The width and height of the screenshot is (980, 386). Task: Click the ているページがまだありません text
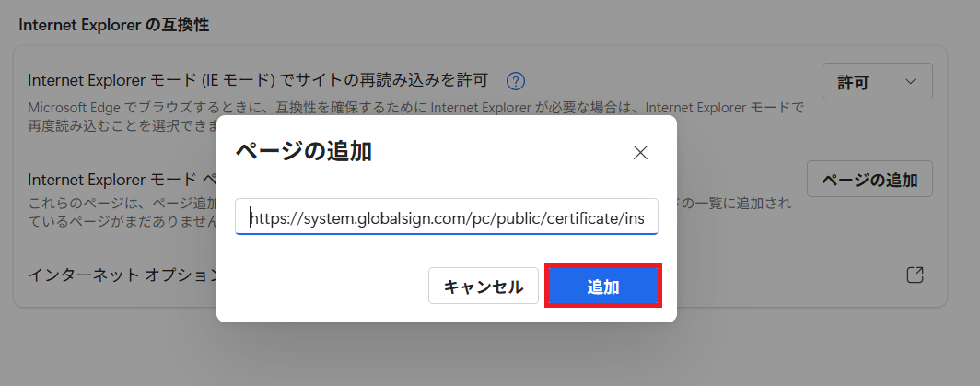point(122,221)
